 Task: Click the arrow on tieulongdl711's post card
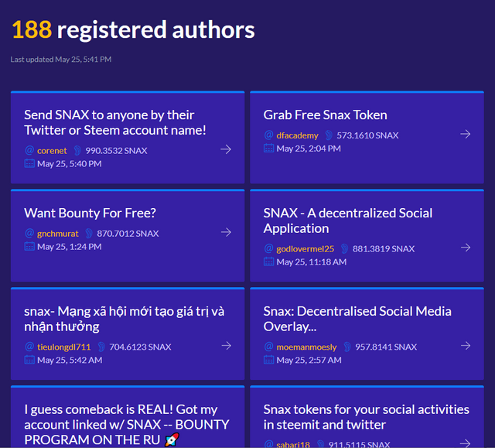click(x=226, y=346)
